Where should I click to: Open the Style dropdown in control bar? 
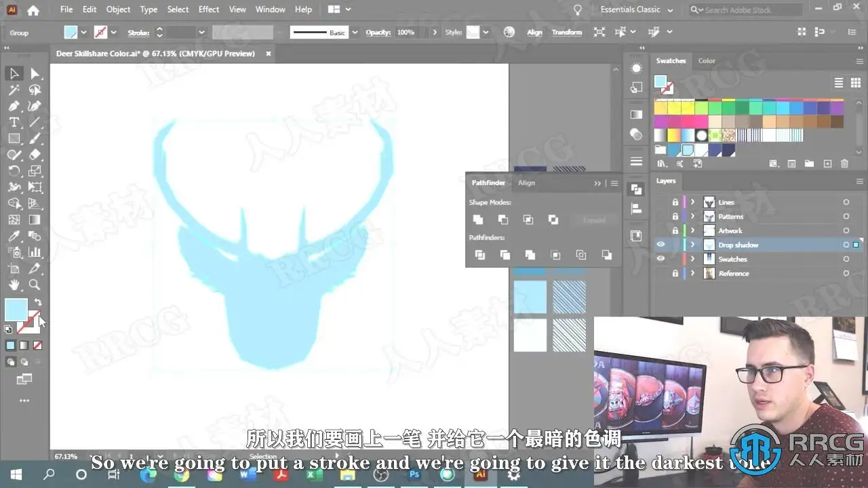pos(486,33)
